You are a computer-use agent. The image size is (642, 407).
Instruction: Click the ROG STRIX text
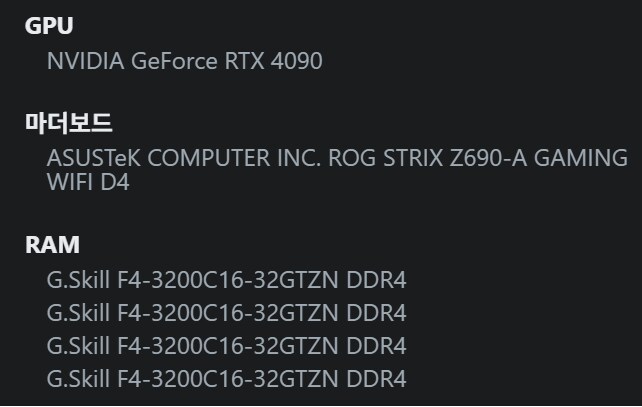tap(386, 158)
